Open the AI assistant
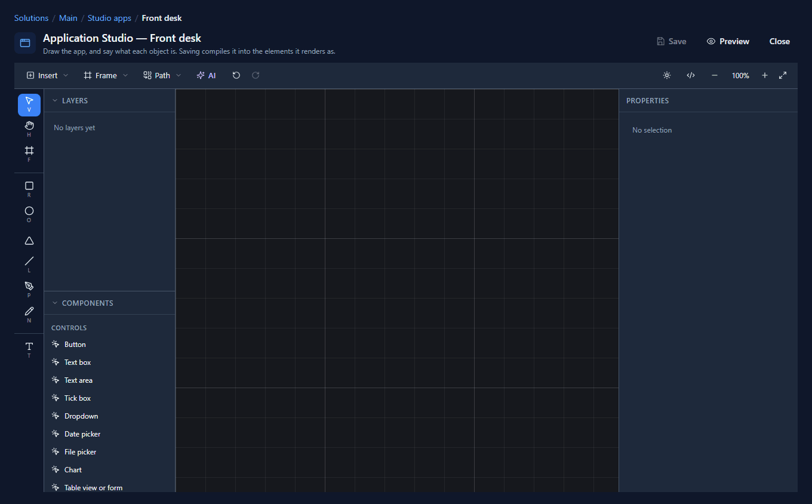This screenshot has width=812, height=504. [x=206, y=75]
